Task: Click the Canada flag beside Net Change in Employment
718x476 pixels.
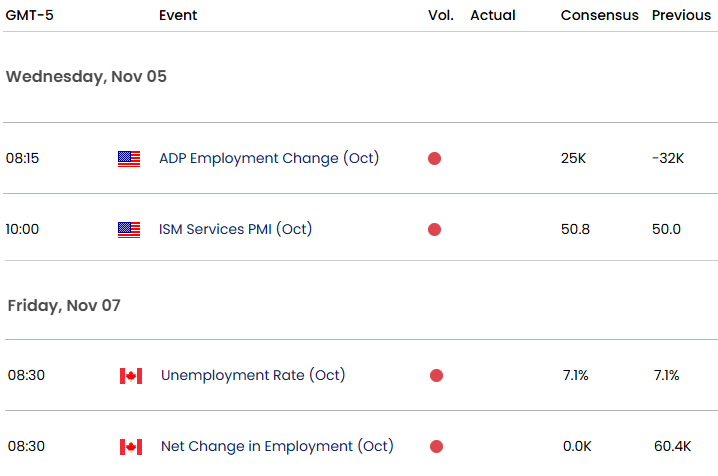Action: (130, 447)
